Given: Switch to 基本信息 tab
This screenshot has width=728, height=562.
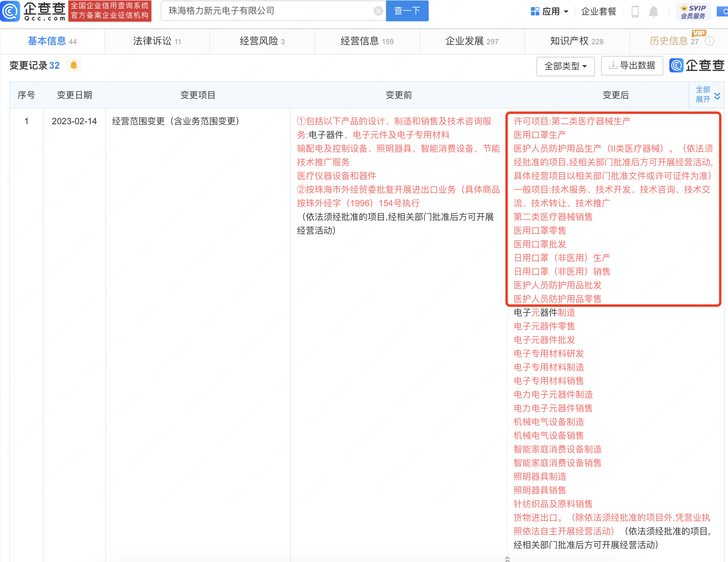Looking at the screenshot, I should pyautogui.click(x=52, y=41).
